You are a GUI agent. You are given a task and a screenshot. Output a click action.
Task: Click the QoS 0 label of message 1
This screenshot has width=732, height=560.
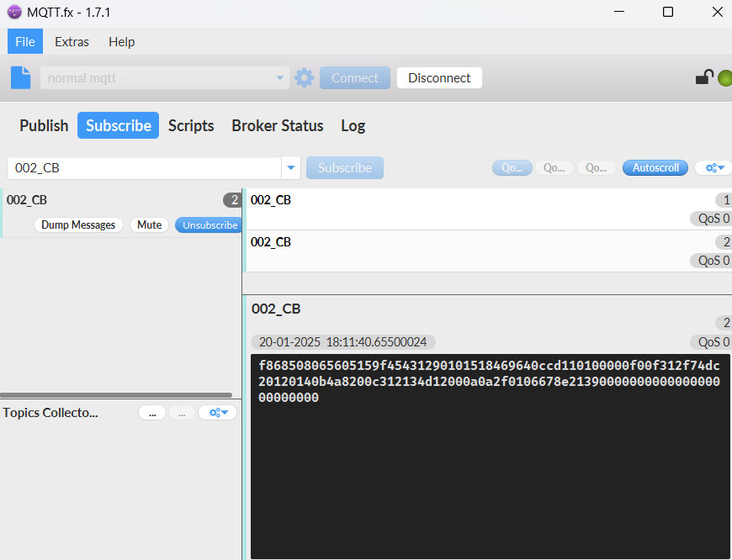[x=712, y=219]
